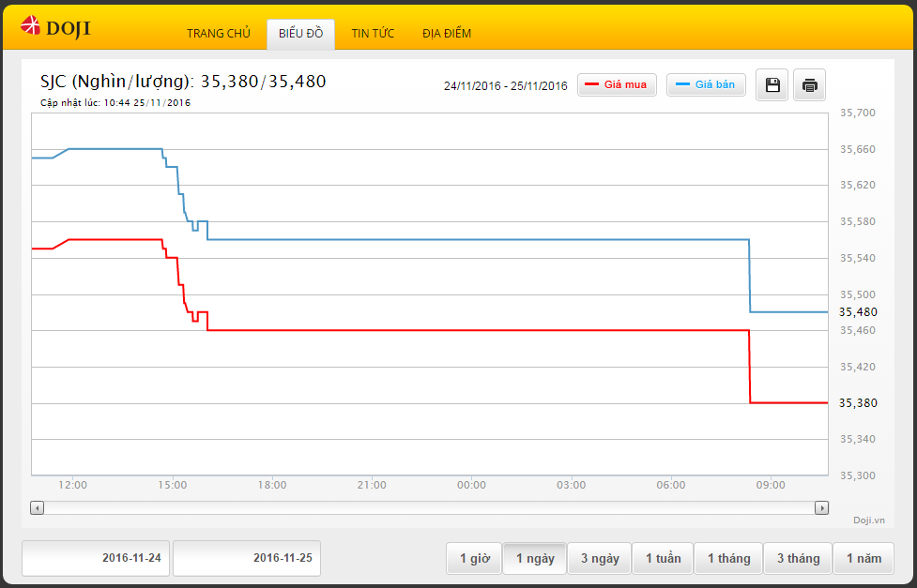Click the 35,300 price axis label
Screen dimensions: 917x588
pos(858,475)
